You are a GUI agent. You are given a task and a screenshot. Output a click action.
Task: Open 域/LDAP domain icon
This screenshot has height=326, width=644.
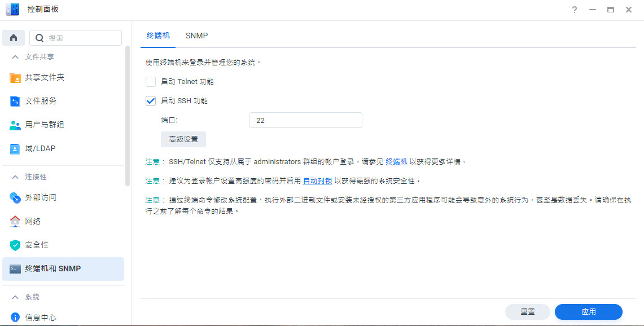tap(15, 149)
